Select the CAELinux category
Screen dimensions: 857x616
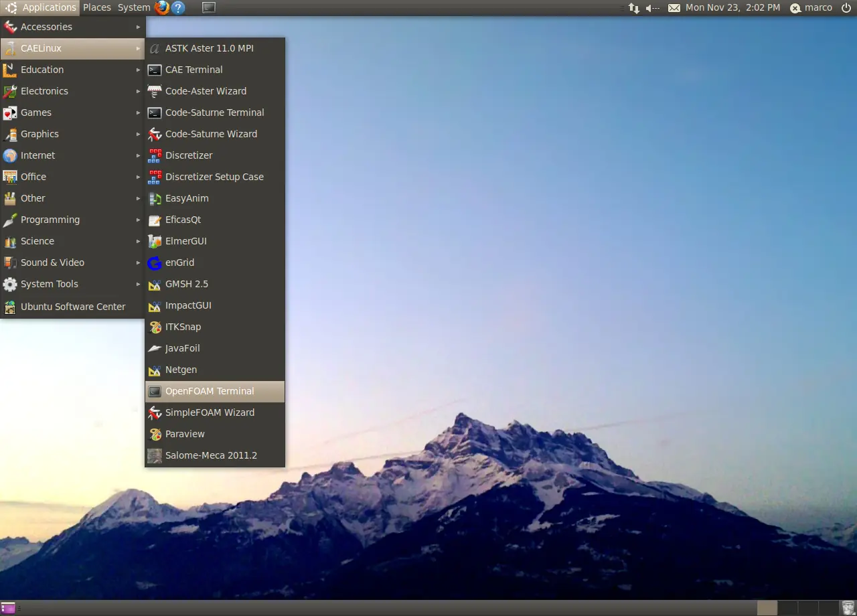[x=72, y=48]
